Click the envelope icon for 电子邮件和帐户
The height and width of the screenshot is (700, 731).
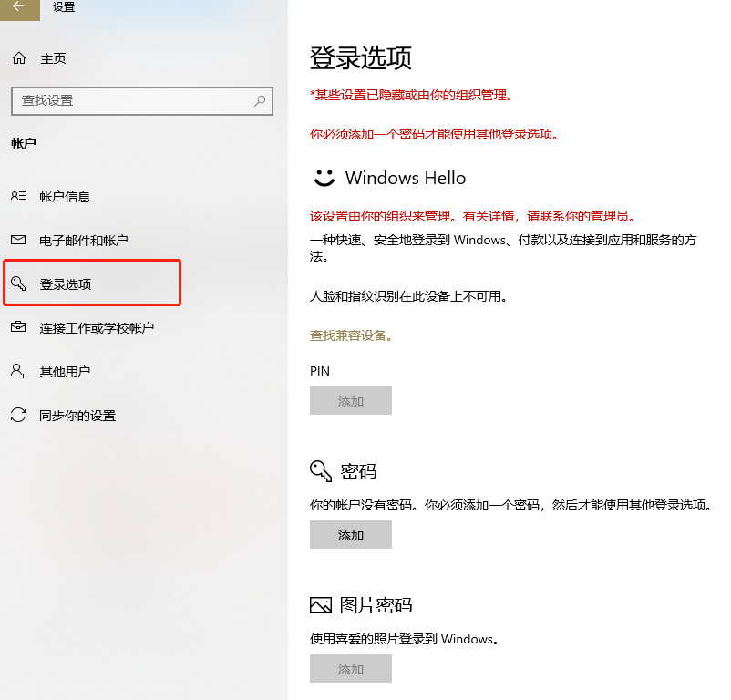coord(18,241)
